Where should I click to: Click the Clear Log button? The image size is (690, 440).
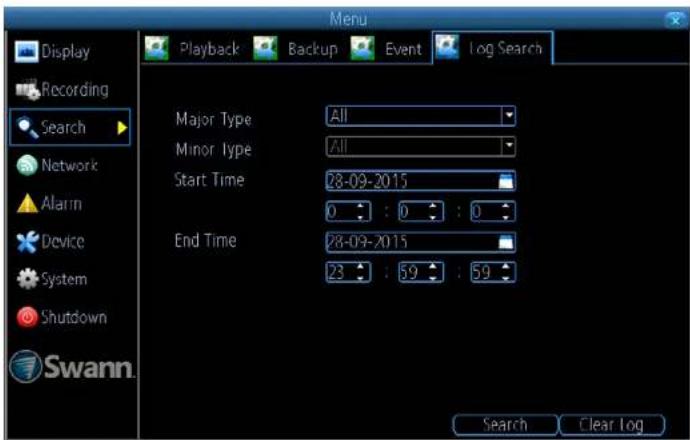pos(612,425)
